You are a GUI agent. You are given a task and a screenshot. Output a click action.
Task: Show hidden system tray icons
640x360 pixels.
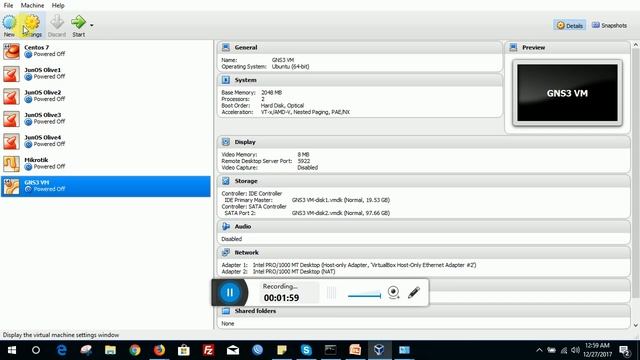[x=539, y=350]
